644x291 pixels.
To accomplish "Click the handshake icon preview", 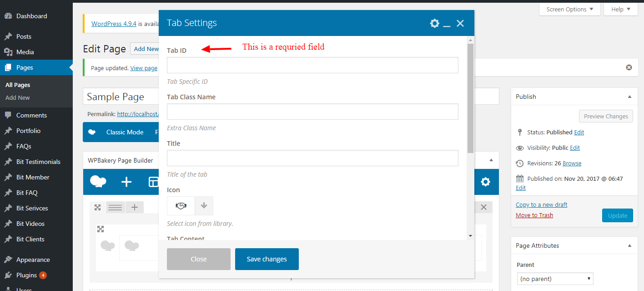I will [x=181, y=206].
